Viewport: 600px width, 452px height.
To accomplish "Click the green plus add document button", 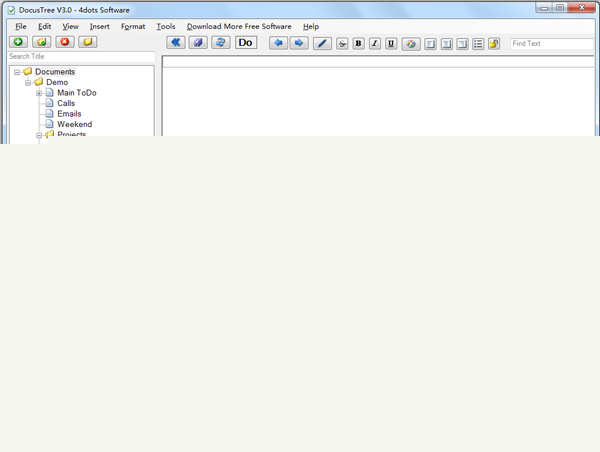I will click(18, 42).
